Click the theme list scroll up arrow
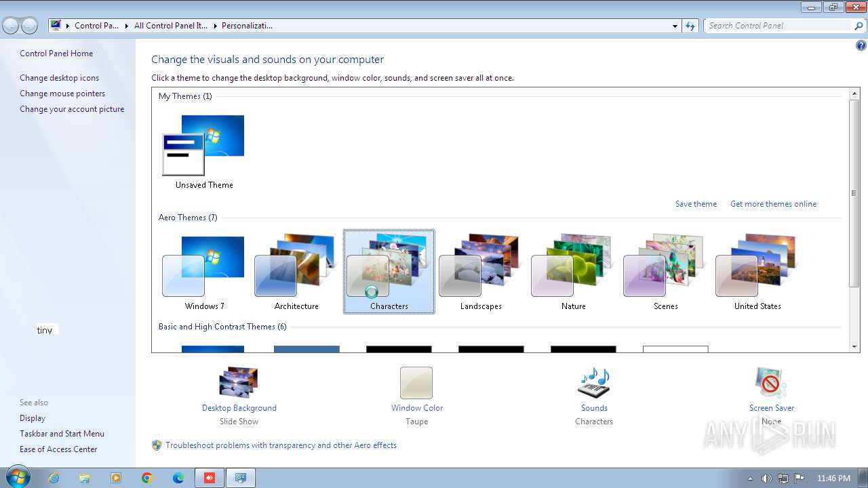The height and width of the screenshot is (488, 868). point(854,93)
